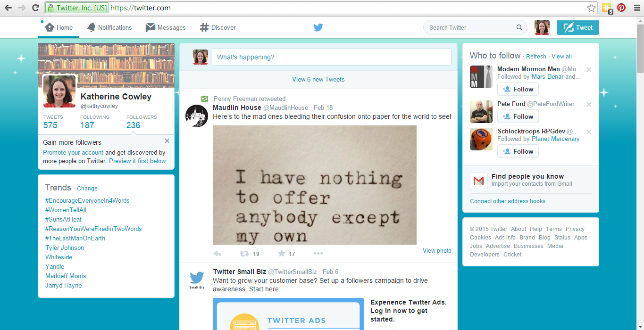The image size is (644, 330).
Task: Click the What's happening compose box
Action: 332,57
